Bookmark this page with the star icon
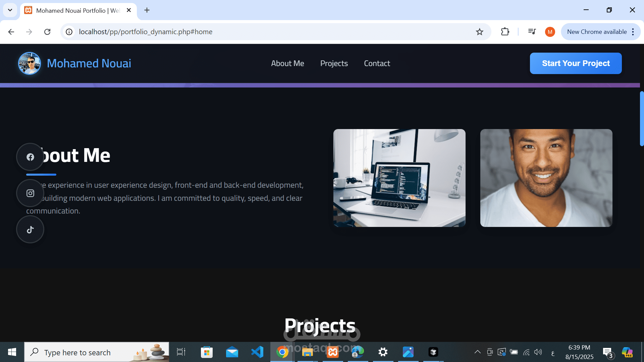Image resolution: width=644 pixels, height=362 pixels. [480, 32]
